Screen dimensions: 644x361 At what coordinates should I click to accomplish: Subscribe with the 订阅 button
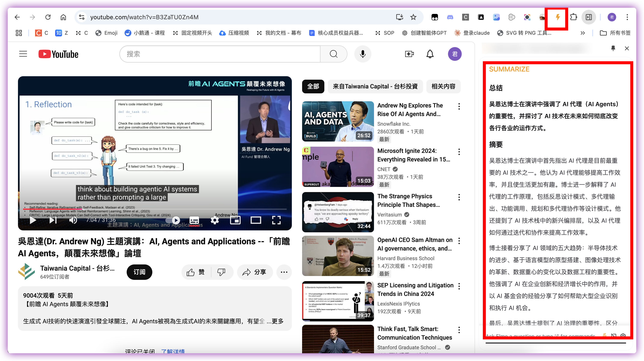(139, 272)
